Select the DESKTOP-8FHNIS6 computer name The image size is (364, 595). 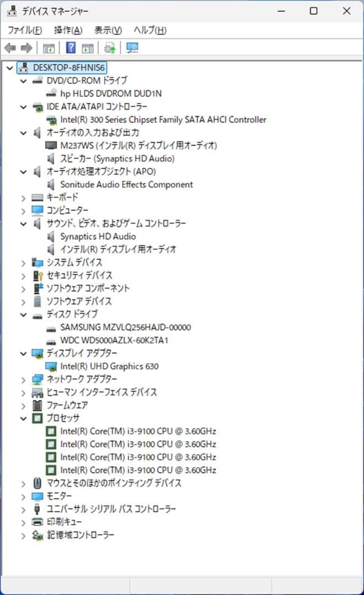pos(69,68)
